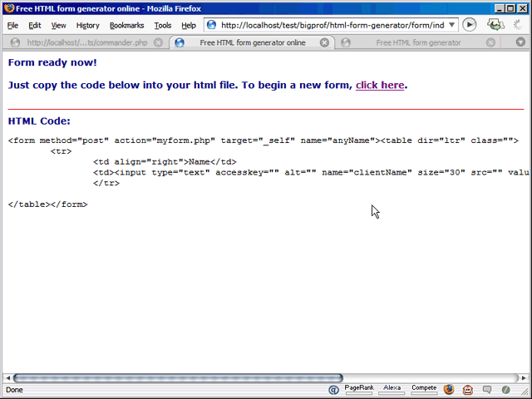Open the Edit menu
The width and height of the screenshot is (532, 399).
[x=35, y=26]
